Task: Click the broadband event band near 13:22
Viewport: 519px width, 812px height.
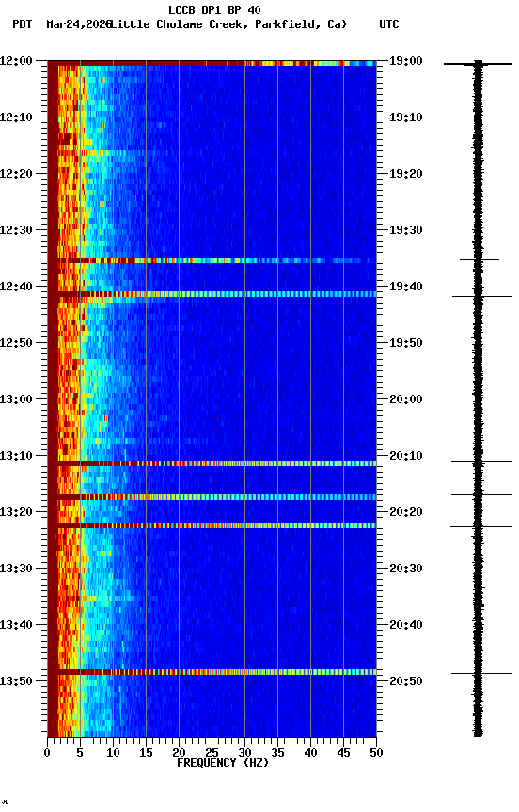Action: (212, 525)
